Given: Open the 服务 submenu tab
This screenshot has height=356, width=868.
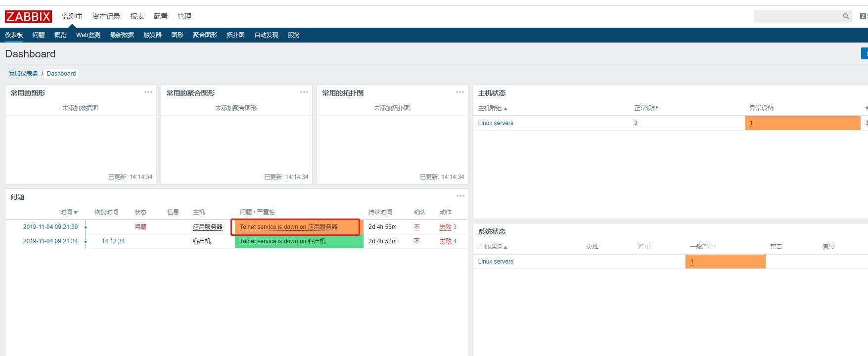Looking at the screenshot, I should (294, 35).
